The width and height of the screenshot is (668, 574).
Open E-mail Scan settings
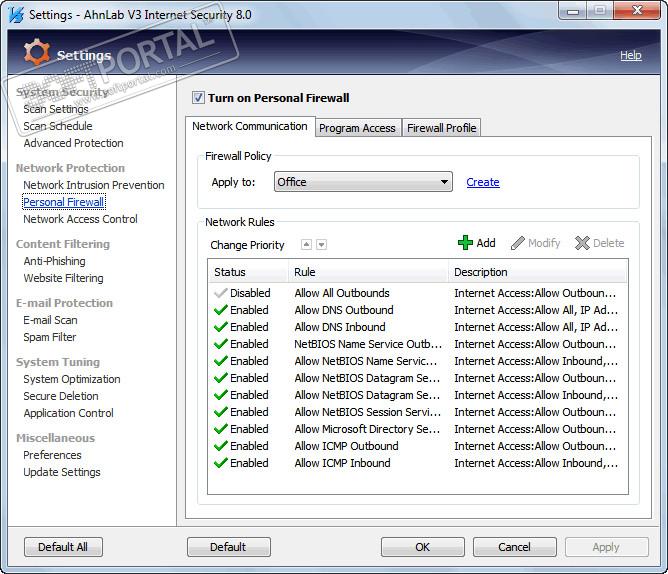[x=50, y=320]
